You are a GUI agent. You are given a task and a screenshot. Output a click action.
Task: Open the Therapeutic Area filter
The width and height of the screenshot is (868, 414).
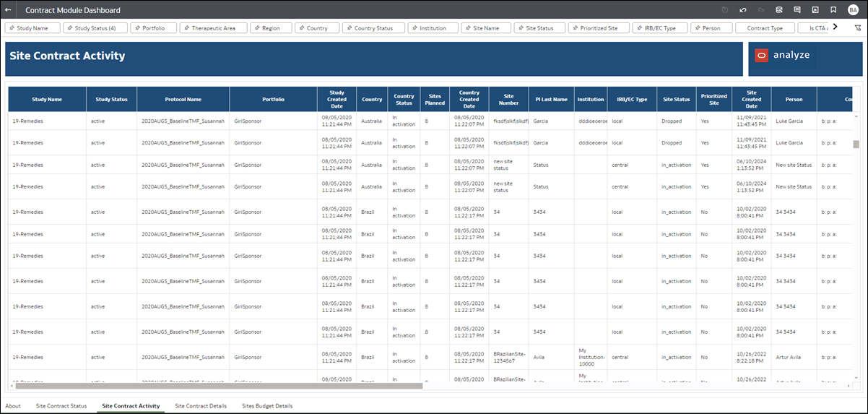click(x=214, y=28)
